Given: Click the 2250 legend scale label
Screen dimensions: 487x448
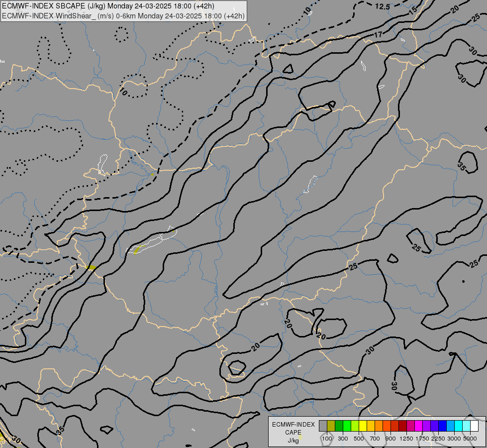Looking at the screenshot, I should 438,439.
